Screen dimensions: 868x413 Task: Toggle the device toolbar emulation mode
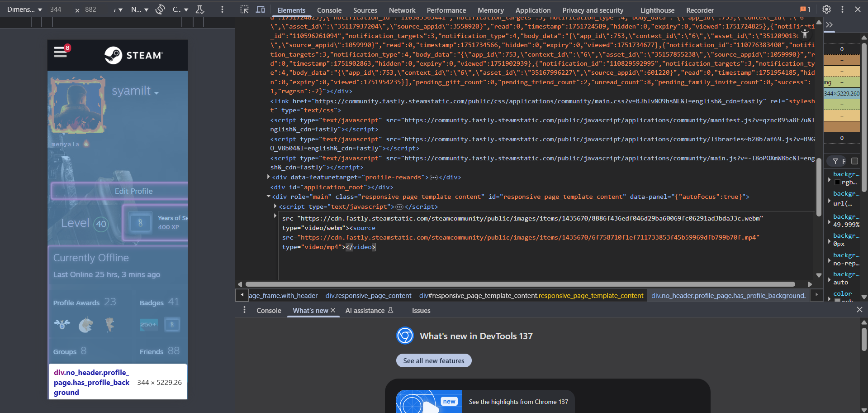[x=261, y=10]
